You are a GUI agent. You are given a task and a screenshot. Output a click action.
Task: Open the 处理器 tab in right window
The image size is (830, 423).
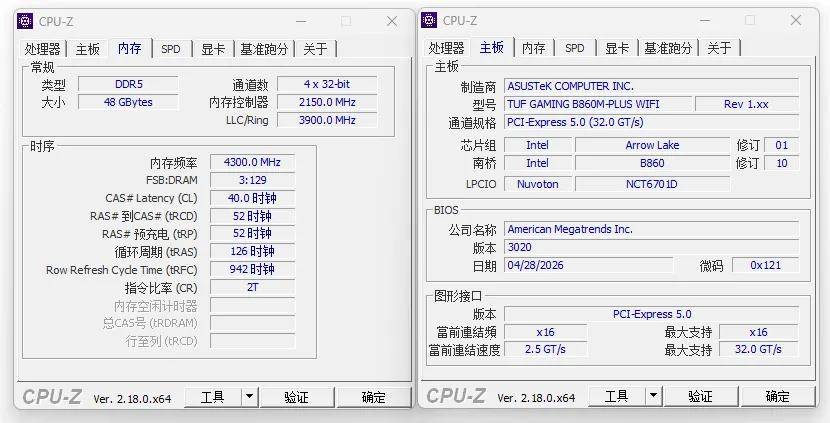pos(446,48)
